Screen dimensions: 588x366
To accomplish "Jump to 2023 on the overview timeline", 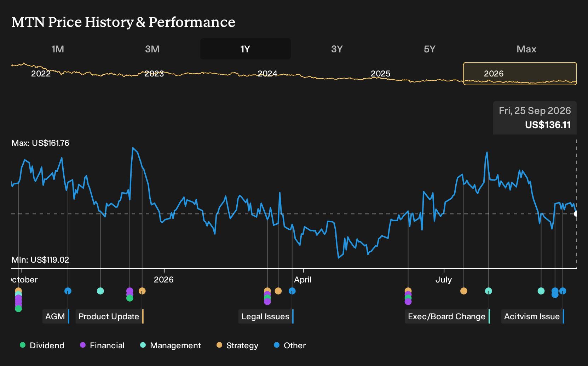I will coord(154,74).
